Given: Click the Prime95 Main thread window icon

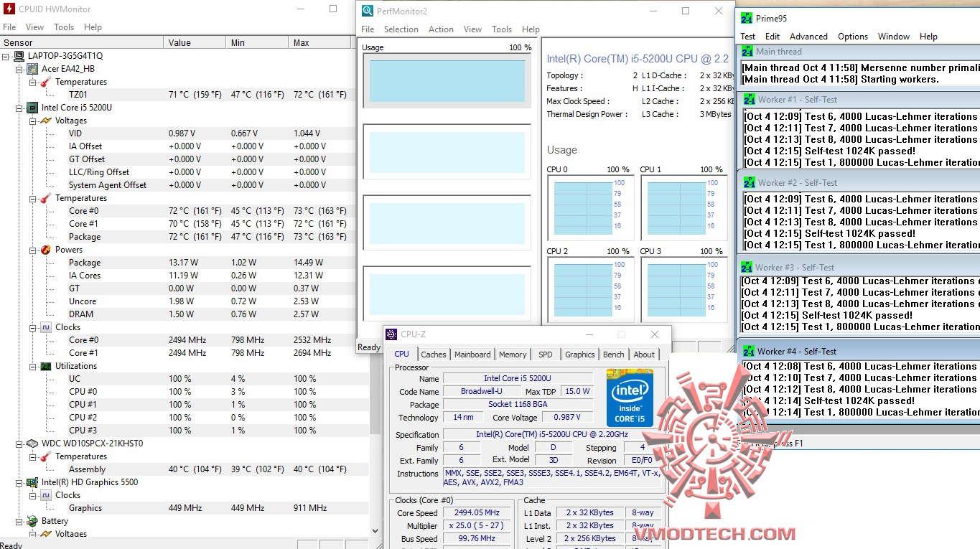Looking at the screenshot, I should click(x=747, y=52).
